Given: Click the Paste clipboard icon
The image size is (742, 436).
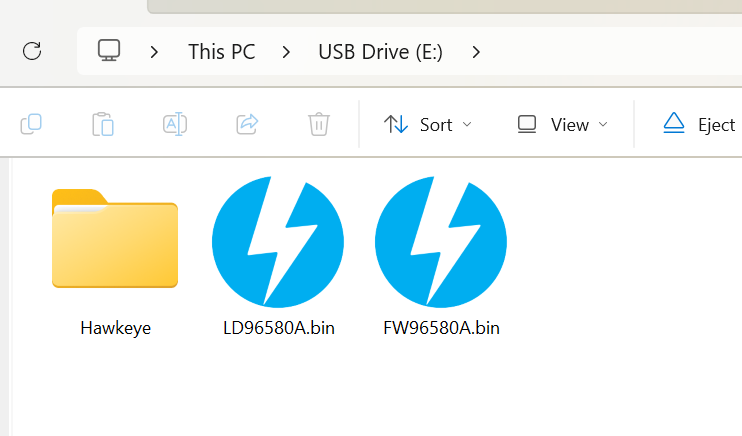Looking at the screenshot, I should pos(103,125).
